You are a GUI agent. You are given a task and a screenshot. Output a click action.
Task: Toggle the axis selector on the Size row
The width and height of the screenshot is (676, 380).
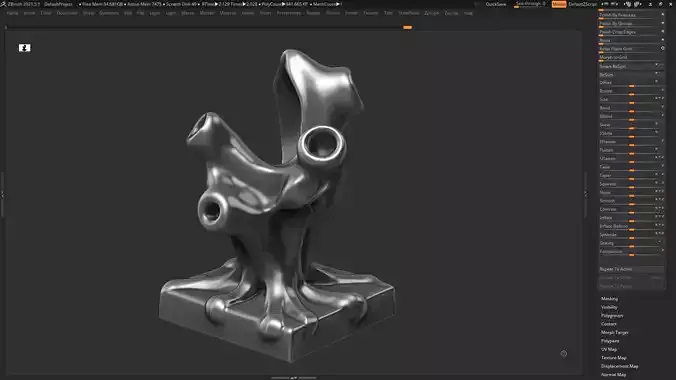(660, 99)
